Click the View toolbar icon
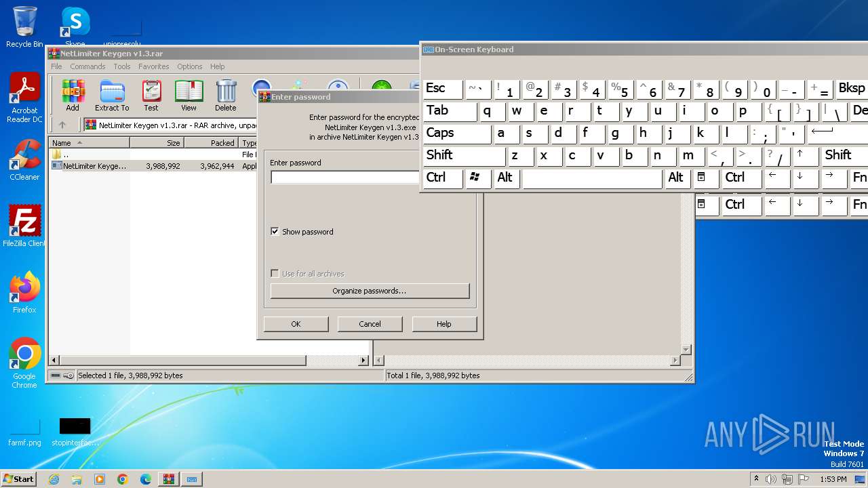 tap(189, 96)
